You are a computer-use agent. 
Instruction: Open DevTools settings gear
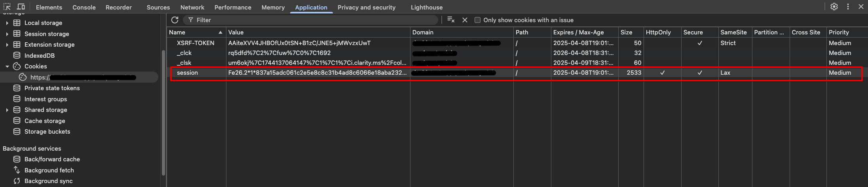834,7
